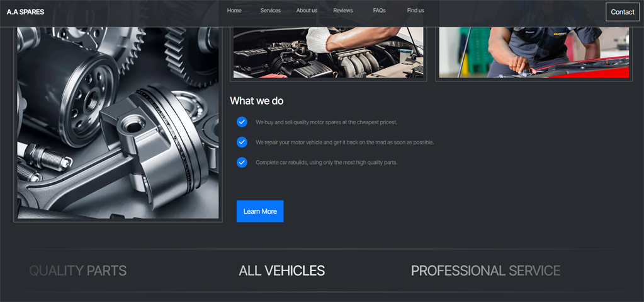Click the Complete car rebuilds text

pyautogui.click(x=327, y=163)
